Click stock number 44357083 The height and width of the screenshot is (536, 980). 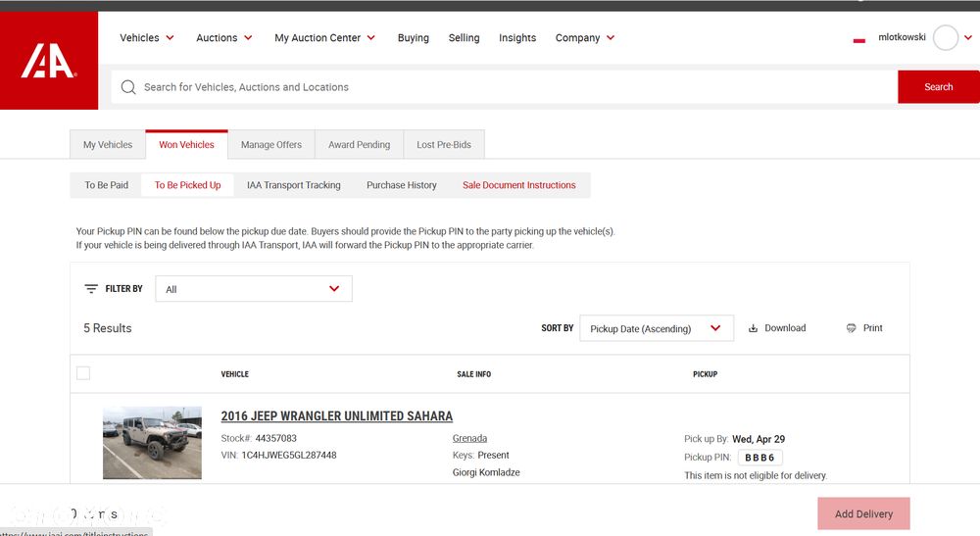pos(275,438)
